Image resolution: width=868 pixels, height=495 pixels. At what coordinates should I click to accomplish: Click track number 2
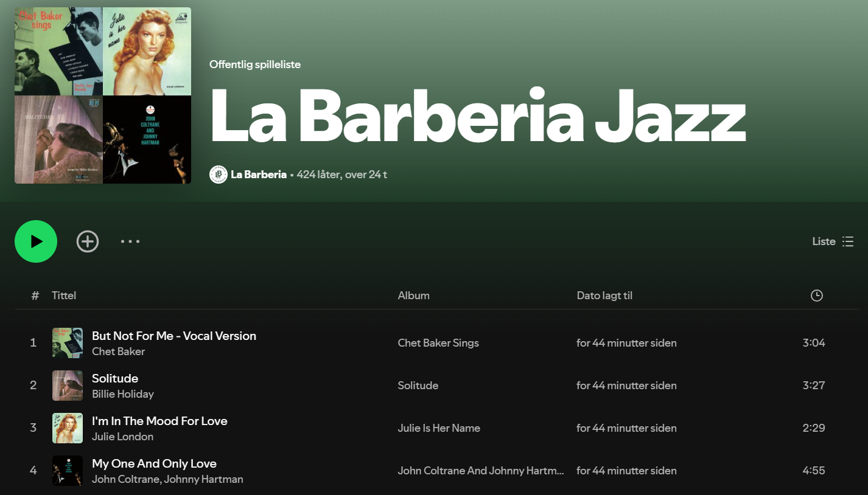[x=33, y=386]
